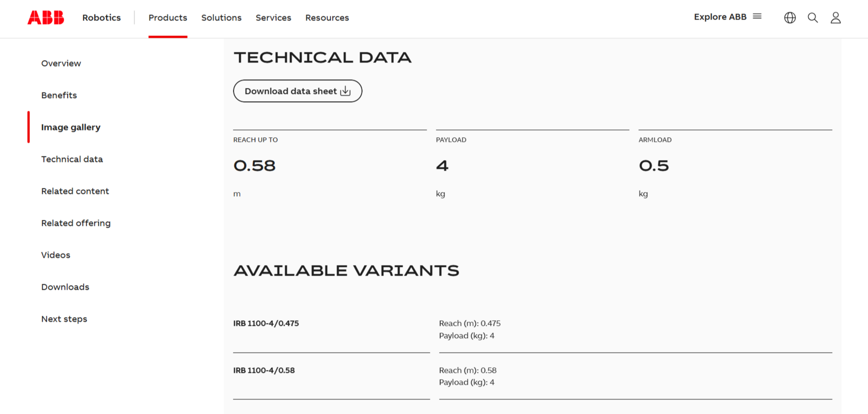Click the Reach (m): 0.475 text

coord(470,324)
